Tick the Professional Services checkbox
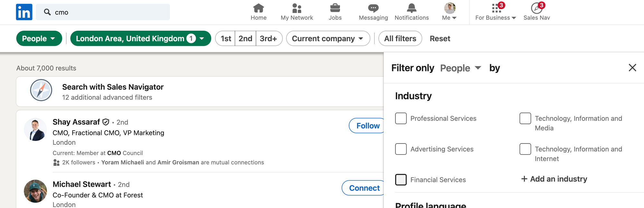Viewport: 644px width, 208px height. (401, 118)
